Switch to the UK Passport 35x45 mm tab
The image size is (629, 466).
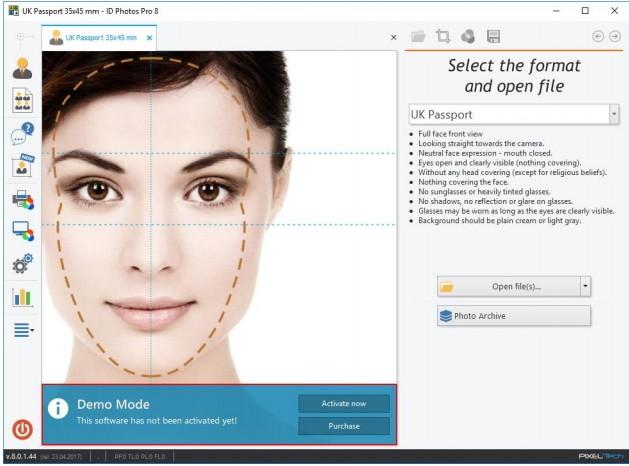[99, 38]
